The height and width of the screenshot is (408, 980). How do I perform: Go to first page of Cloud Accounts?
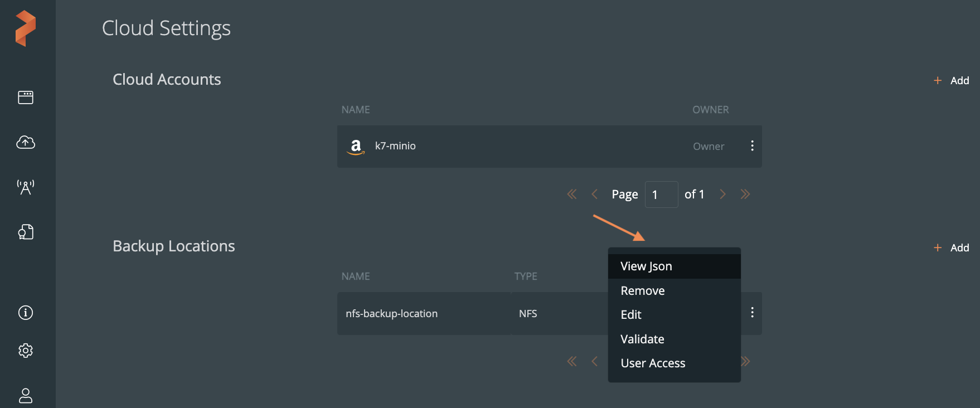click(x=571, y=195)
